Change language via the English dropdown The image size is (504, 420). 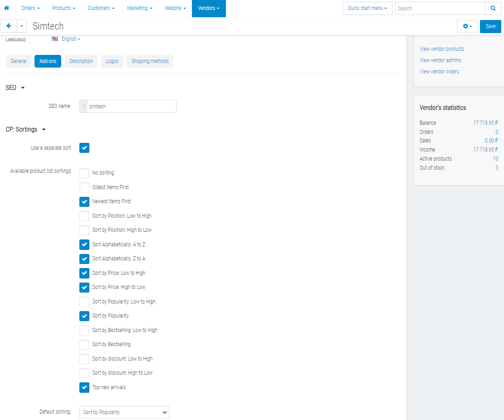[x=71, y=39]
